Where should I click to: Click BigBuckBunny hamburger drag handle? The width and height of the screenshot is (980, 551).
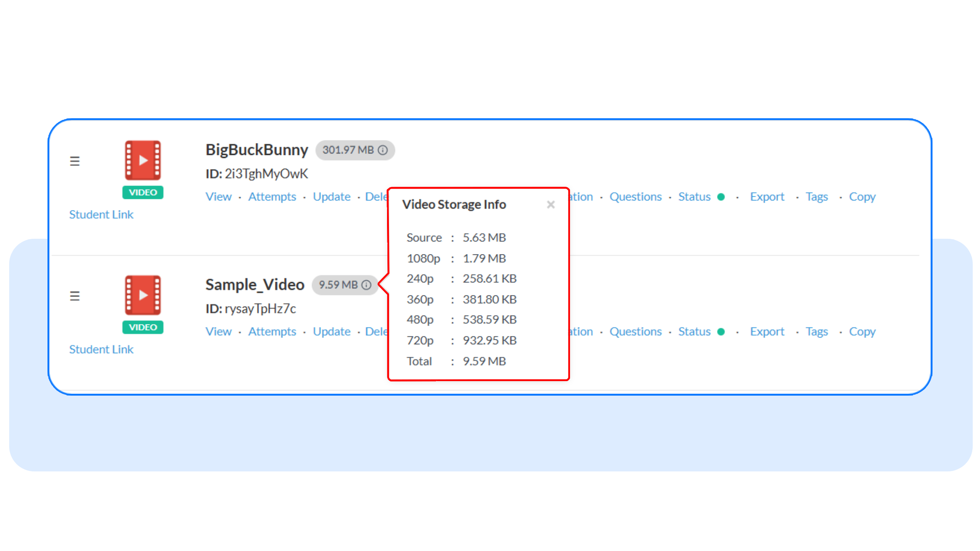(75, 161)
